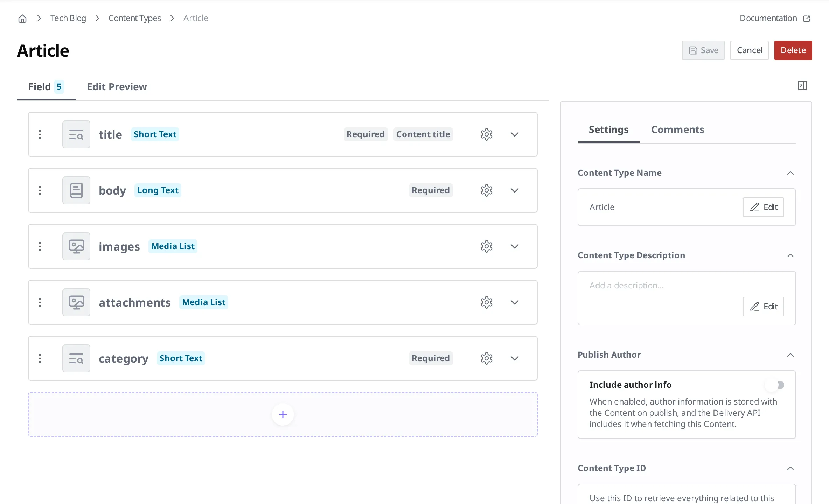The image size is (829, 504).
Task: Open drag menu dots for images field
Action: [40, 246]
